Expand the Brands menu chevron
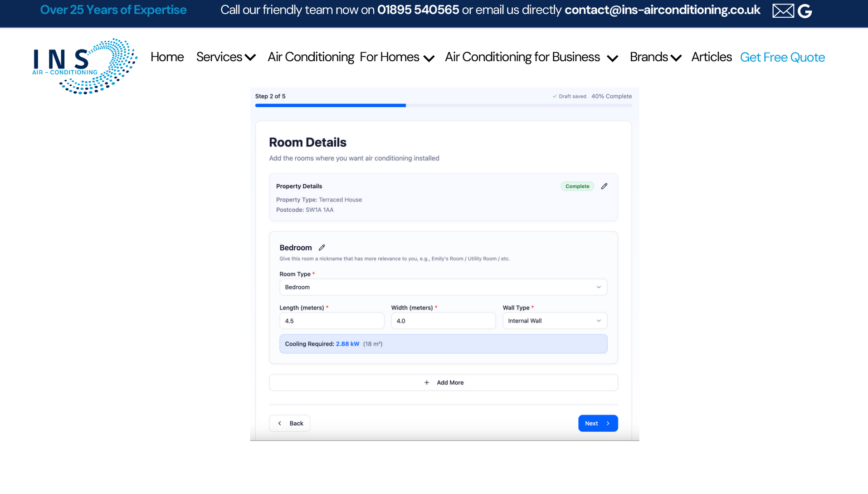 (x=676, y=58)
